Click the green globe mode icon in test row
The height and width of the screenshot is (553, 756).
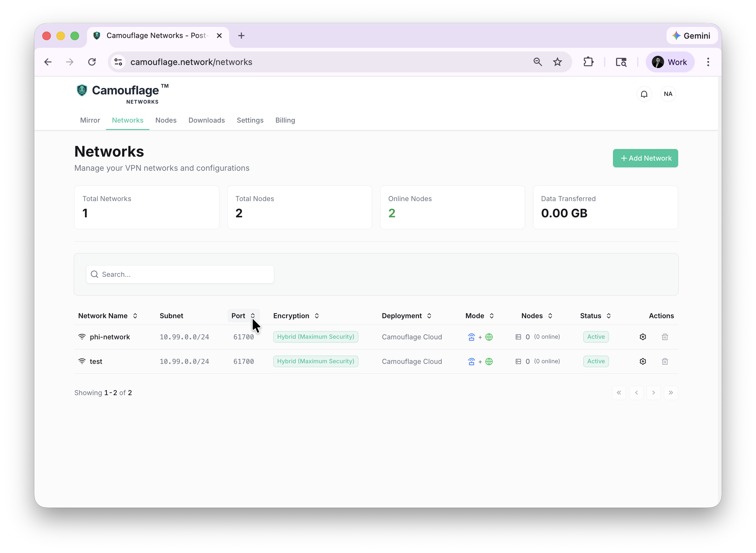coord(489,361)
